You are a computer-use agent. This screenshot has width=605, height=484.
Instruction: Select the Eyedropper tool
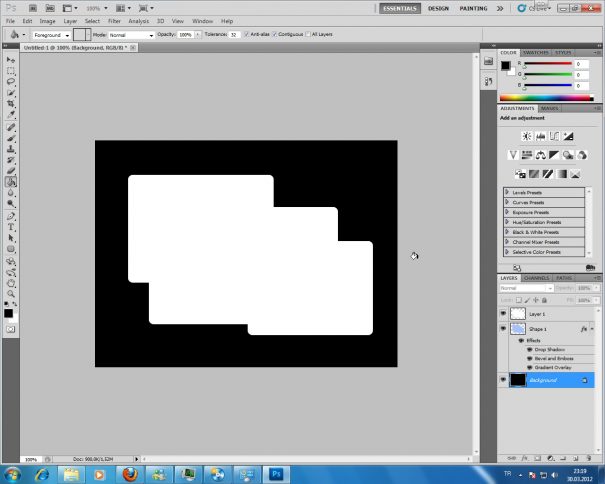[11, 114]
